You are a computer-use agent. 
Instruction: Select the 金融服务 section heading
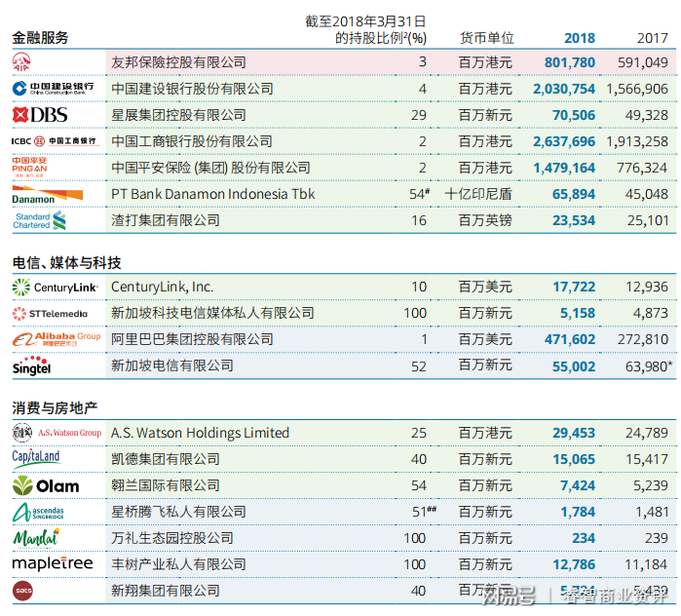pyautogui.click(x=40, y=38)
